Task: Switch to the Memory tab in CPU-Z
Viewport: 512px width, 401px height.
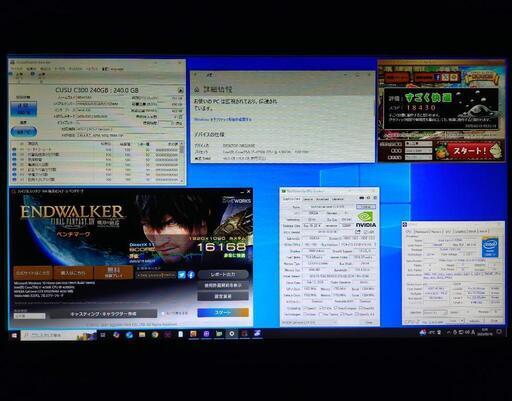Action: 435,231
